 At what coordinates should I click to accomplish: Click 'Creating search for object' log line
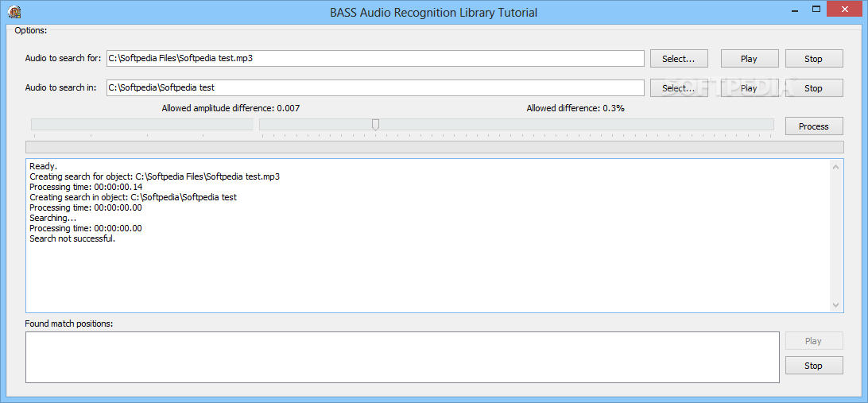154,176
